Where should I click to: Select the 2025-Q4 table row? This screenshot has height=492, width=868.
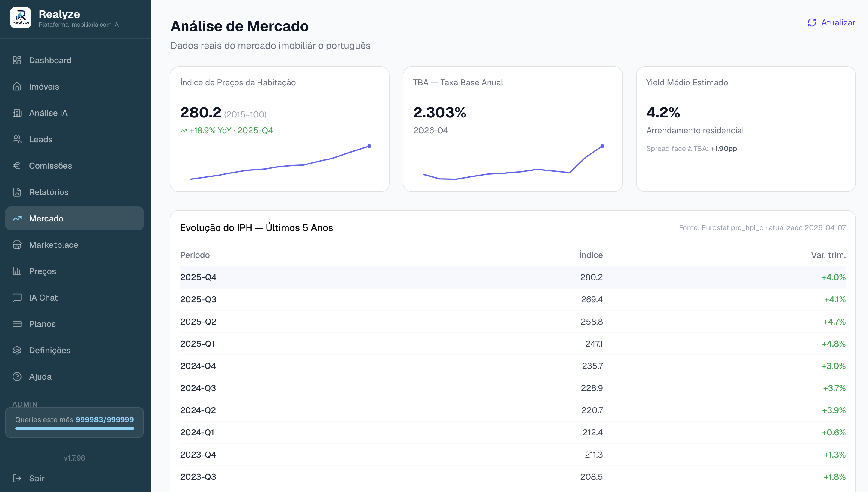pos(513,277)
